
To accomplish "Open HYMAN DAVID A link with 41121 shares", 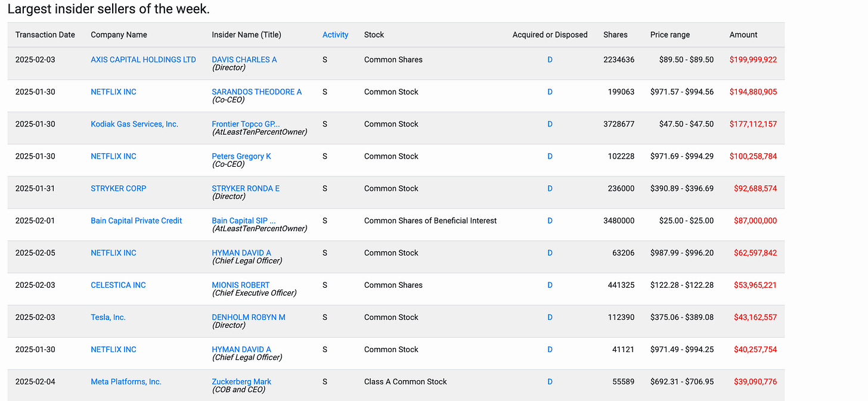I will click(x=241, y=349).
